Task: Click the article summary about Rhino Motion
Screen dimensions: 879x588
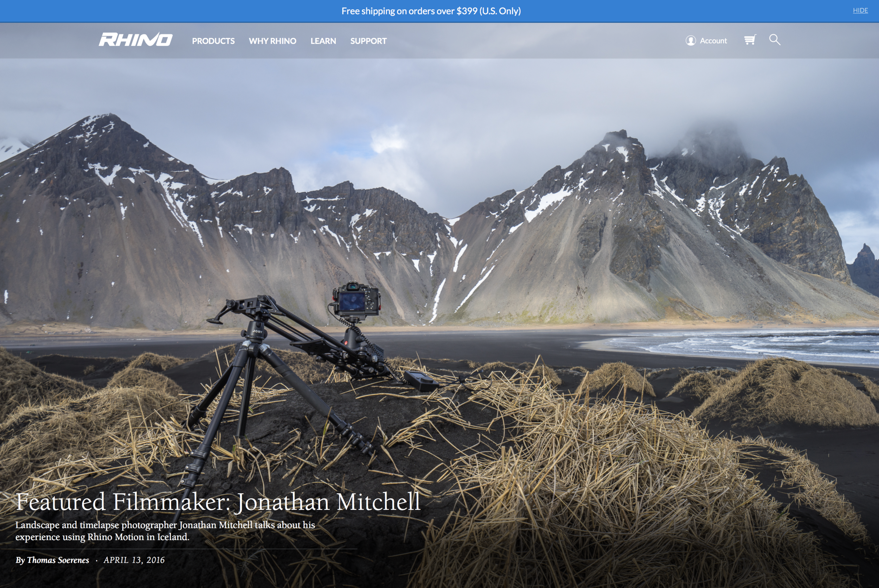Action: point(165,531)
